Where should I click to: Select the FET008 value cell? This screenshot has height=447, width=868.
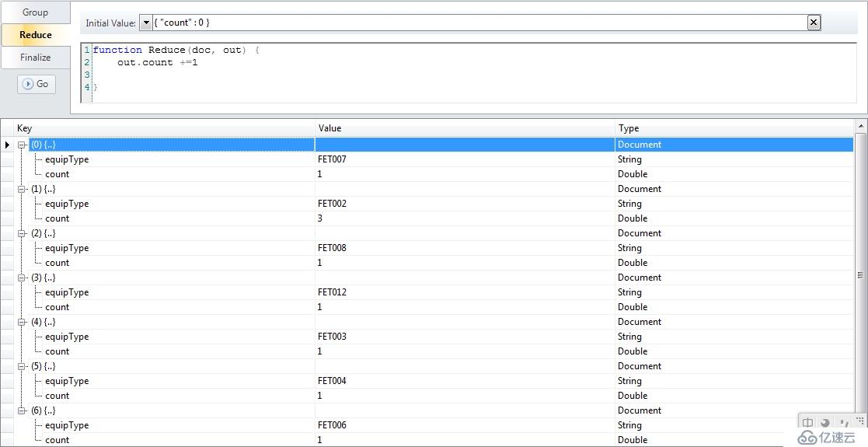pos(465,248)
